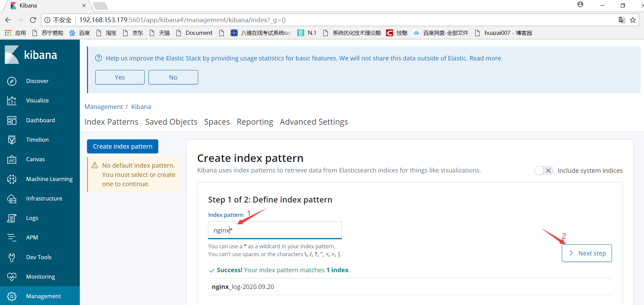644x305 pixels.
Task: Open the Dev Tools wrench icon
Action: 12,257
